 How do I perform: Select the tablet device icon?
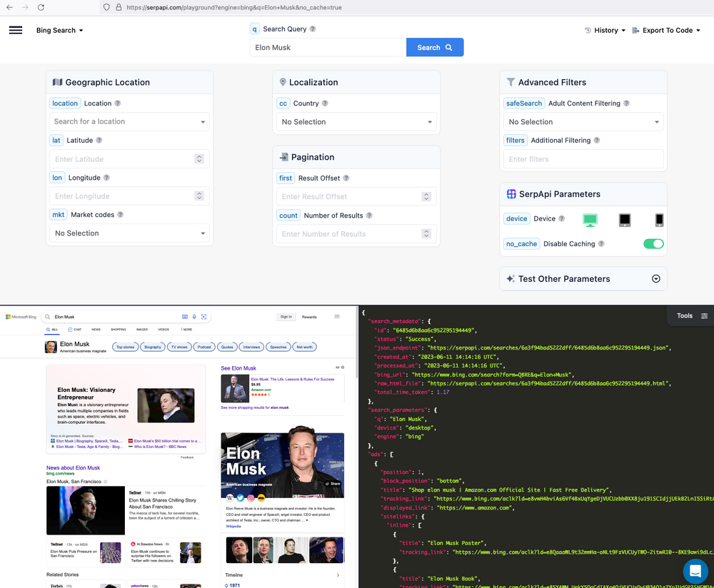pos(625,219)
